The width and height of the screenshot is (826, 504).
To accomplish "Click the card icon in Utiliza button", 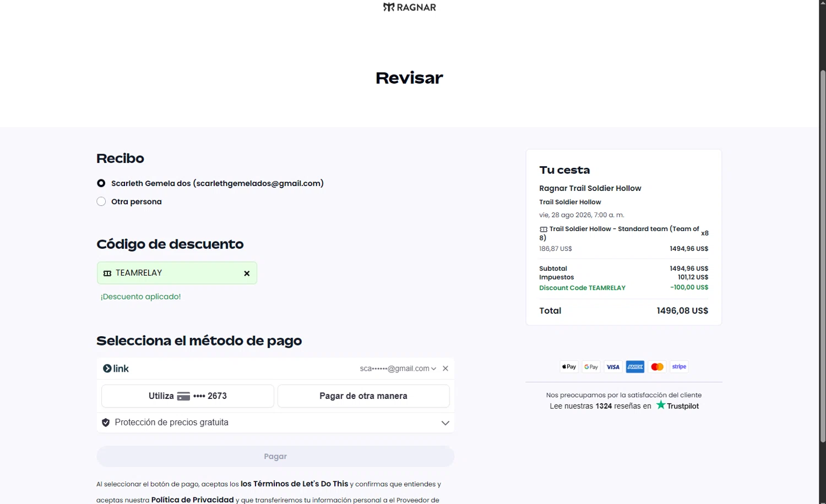I will click(x=183, y=396).
